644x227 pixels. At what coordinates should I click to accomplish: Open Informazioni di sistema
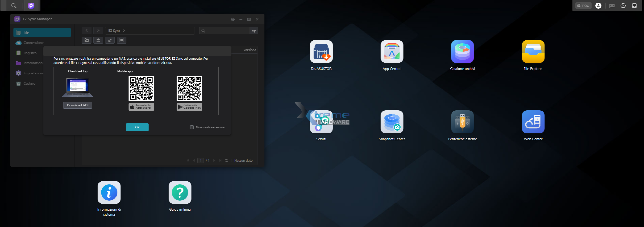109,192
